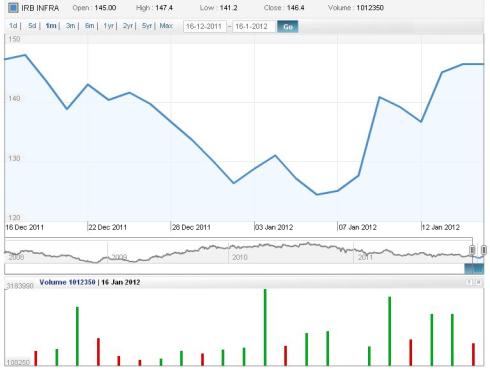Click the '28 Dec 2011' axis label
This screenshot has height=372, width=490.
point(191,227)
